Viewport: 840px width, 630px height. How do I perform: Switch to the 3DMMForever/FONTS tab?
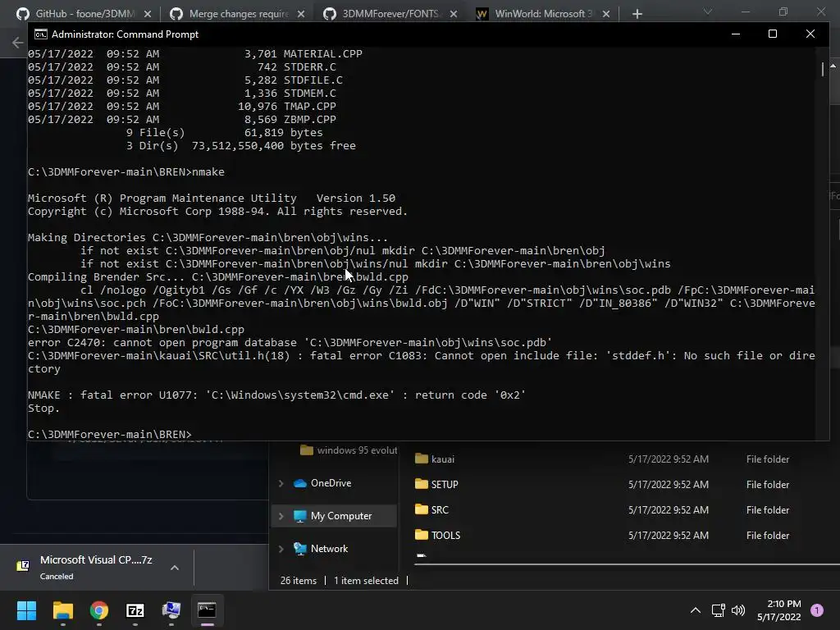coord(390,14)
